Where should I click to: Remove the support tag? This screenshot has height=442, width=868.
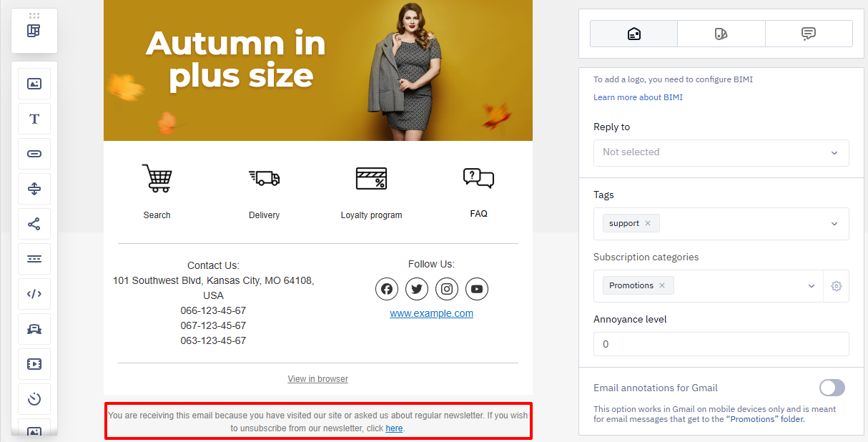click(648, 223)
